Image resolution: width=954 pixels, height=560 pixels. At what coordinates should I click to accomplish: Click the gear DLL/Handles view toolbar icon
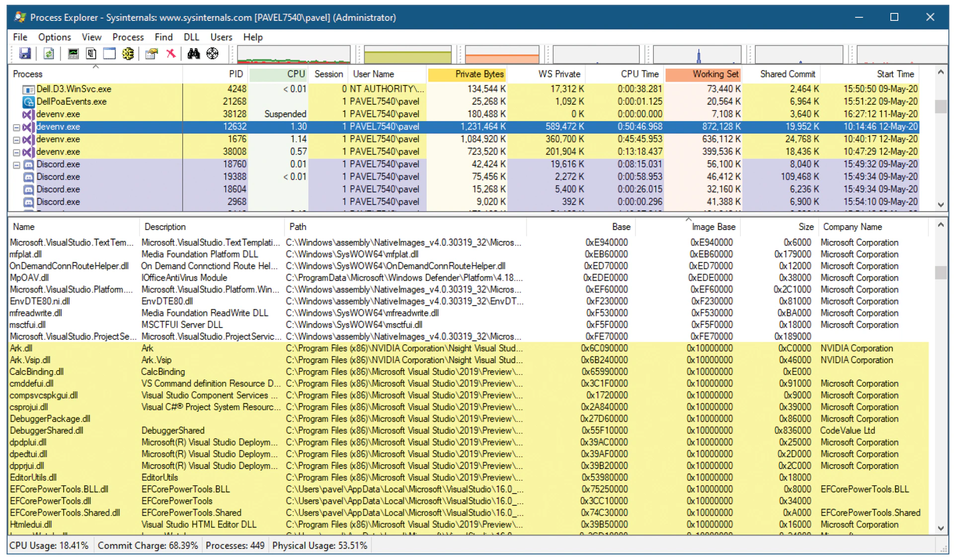pos(128,54)
